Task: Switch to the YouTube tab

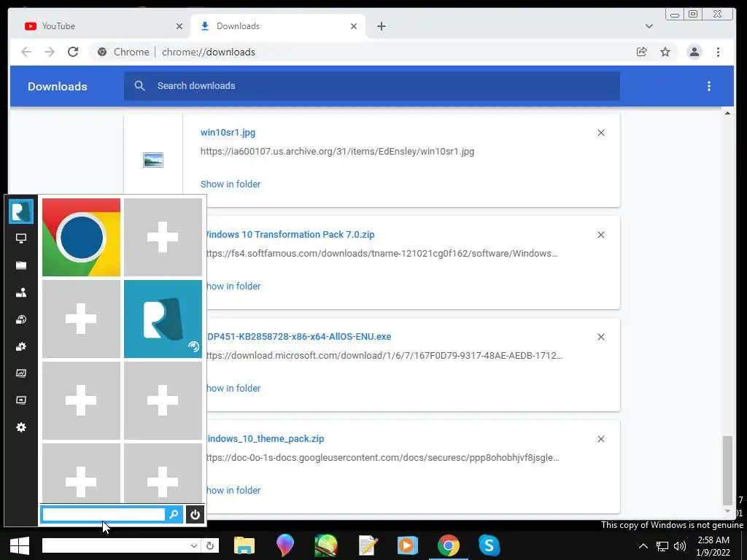Action: pyautogui.click(x=104, y=26)
